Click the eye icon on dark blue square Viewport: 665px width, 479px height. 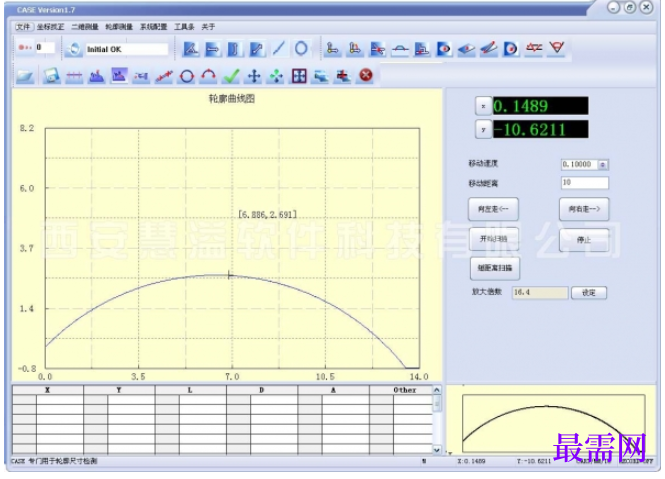[444, 49]
